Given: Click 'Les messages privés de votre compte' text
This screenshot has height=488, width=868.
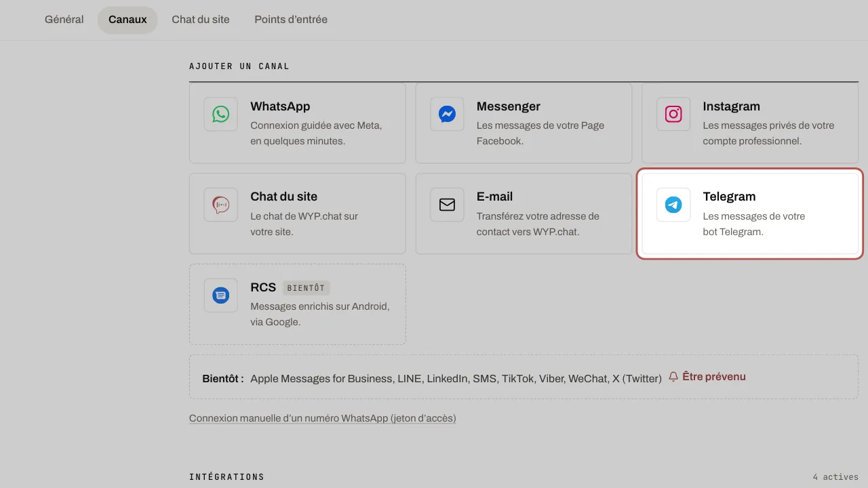Looking at the screenshot, I should [x=768, y=134].
